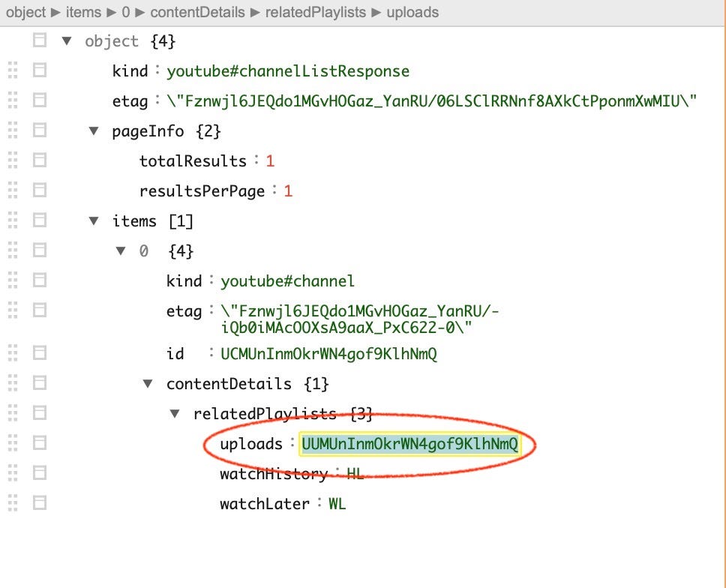The width and height of the screenshot is (726, 588).
Task: Open action menu icon for contentDetails row
Action: pyautogui.click(x=40, y=383)
